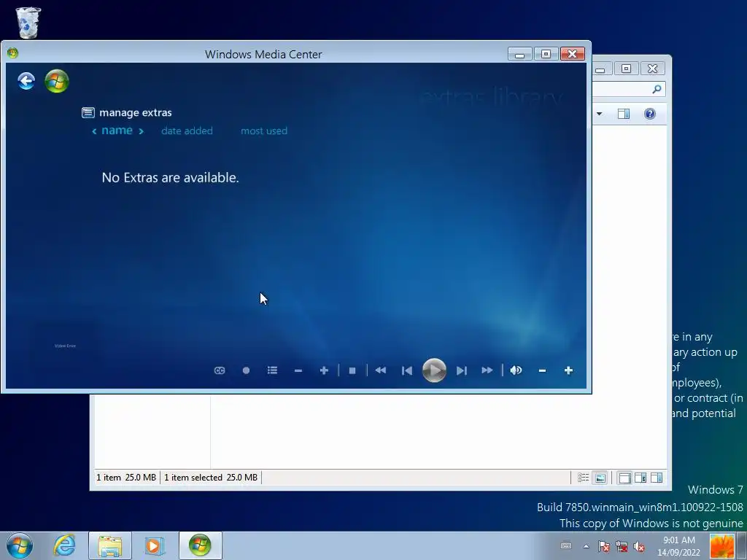Mute audio with the speaker icon
The width and height of the screenshot is (747, 560).
coord(516,370)
